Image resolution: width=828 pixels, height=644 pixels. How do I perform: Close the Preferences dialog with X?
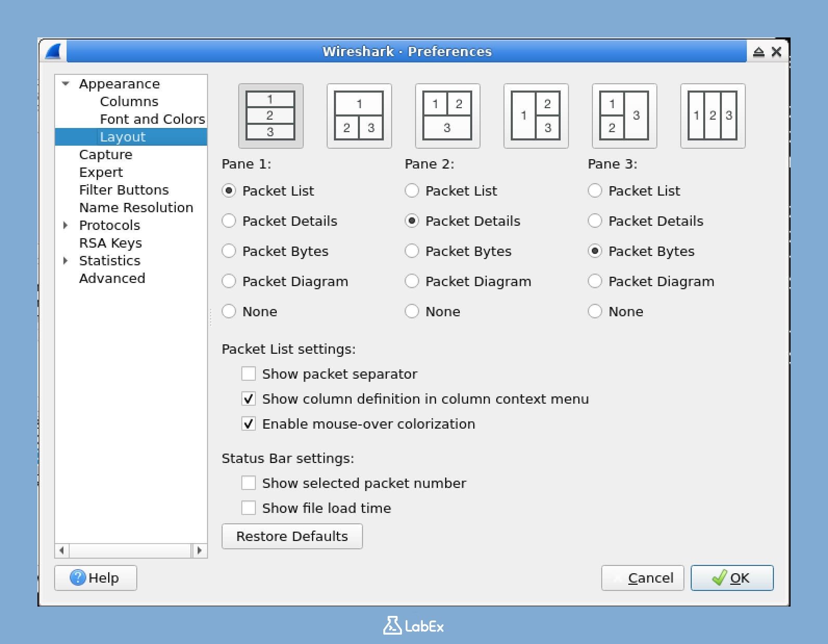[x=777, y=51]
